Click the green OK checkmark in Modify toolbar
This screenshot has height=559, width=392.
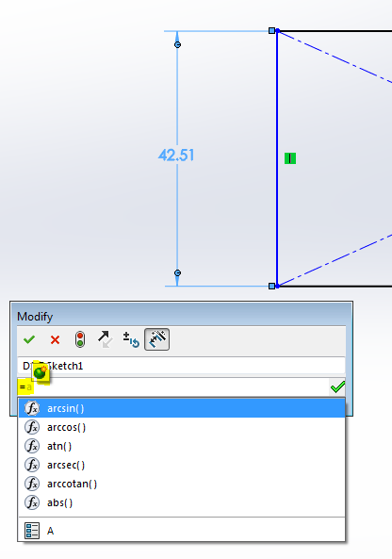29,339
